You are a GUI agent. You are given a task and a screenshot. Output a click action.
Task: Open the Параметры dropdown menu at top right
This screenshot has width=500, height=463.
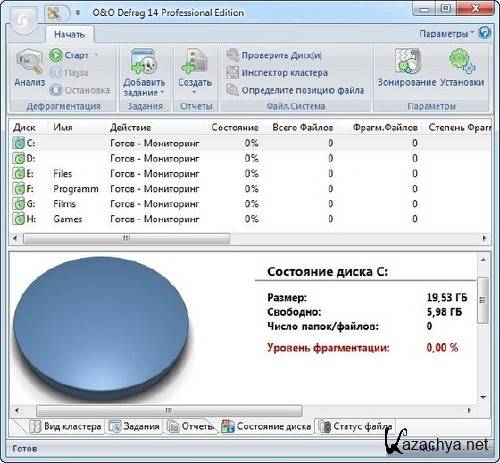(446, 34)
